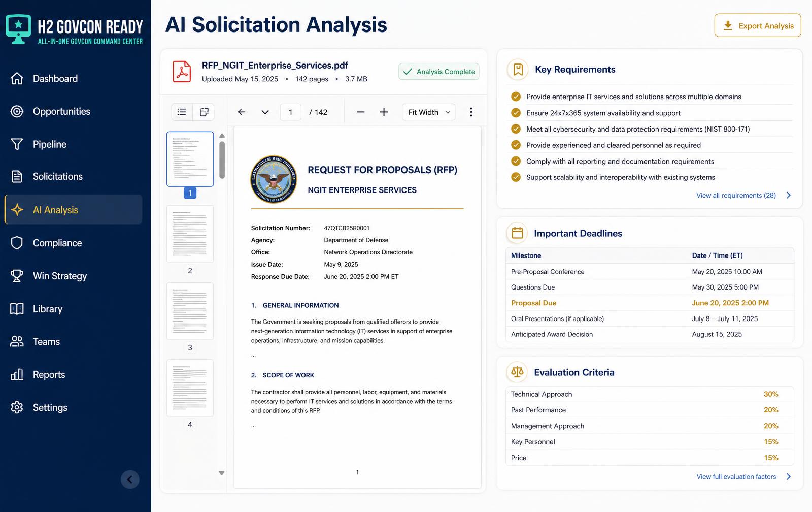
Task: Click chevron next to View full evaluation factors
Action: (x=788, y=476)
